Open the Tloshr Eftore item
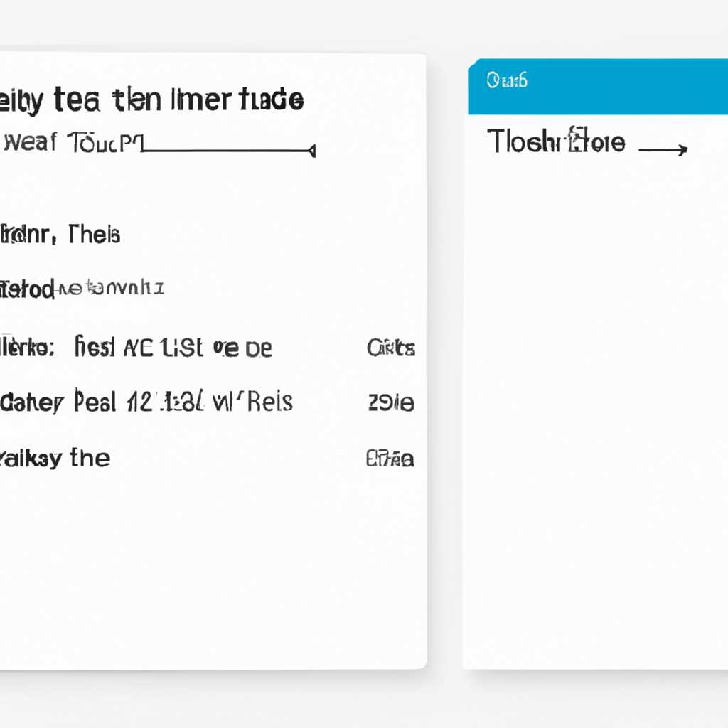This screenshot has width=728, height=728. point(556,142)
